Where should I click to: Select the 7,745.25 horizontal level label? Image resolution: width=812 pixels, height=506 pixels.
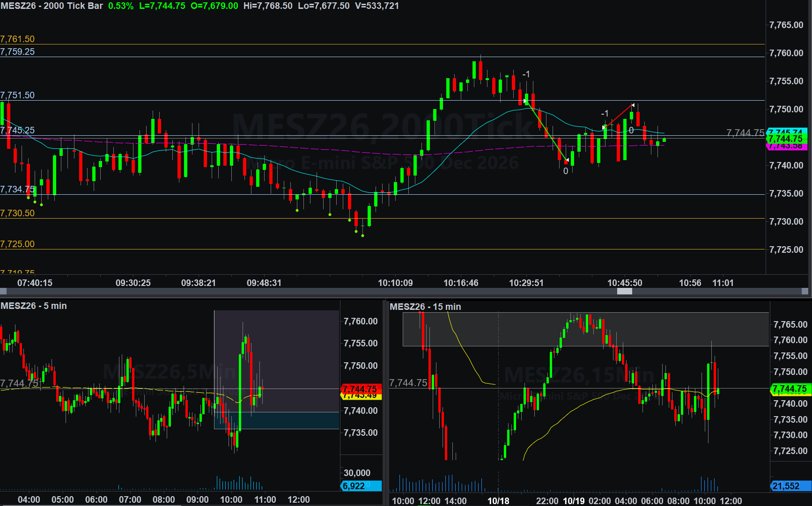point(17,130)
